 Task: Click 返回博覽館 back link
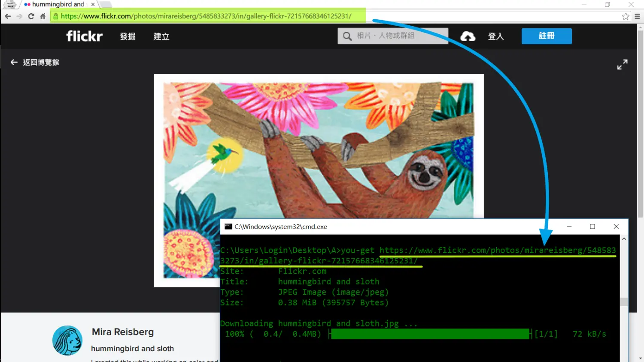tap(35, 62)
